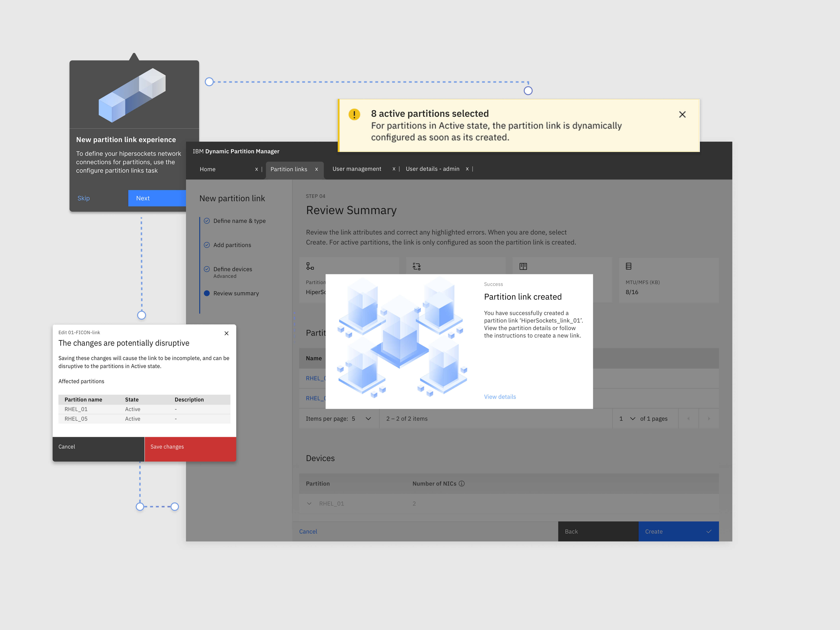This screenshot has height=630, width=840.
Task: Open the User details - admin tab
Action: 432,169
